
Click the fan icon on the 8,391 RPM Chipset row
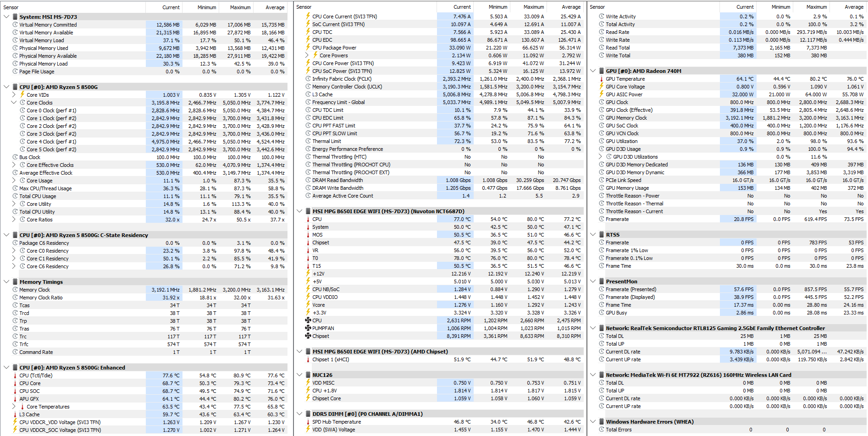click(x=308, y=336)
